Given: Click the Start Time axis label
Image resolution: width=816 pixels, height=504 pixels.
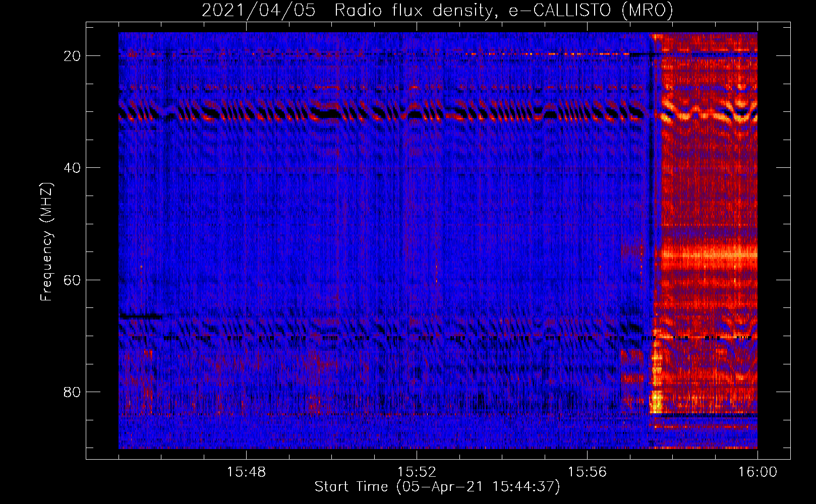Looking at the screenshot, I should [437, 487].
